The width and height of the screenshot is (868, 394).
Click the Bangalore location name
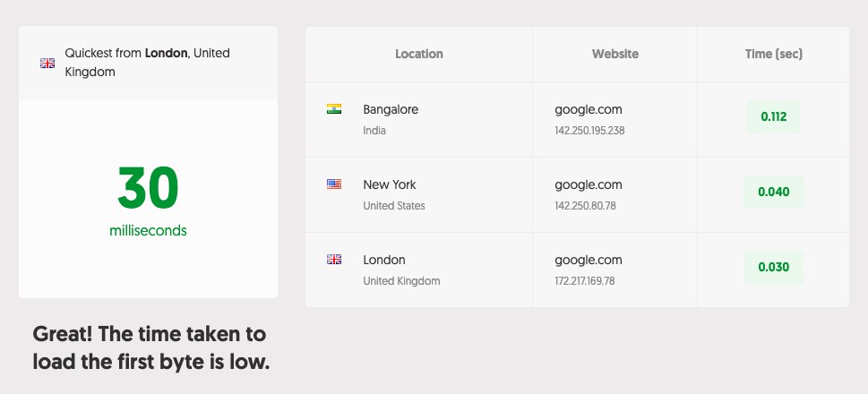click(391, 109)
